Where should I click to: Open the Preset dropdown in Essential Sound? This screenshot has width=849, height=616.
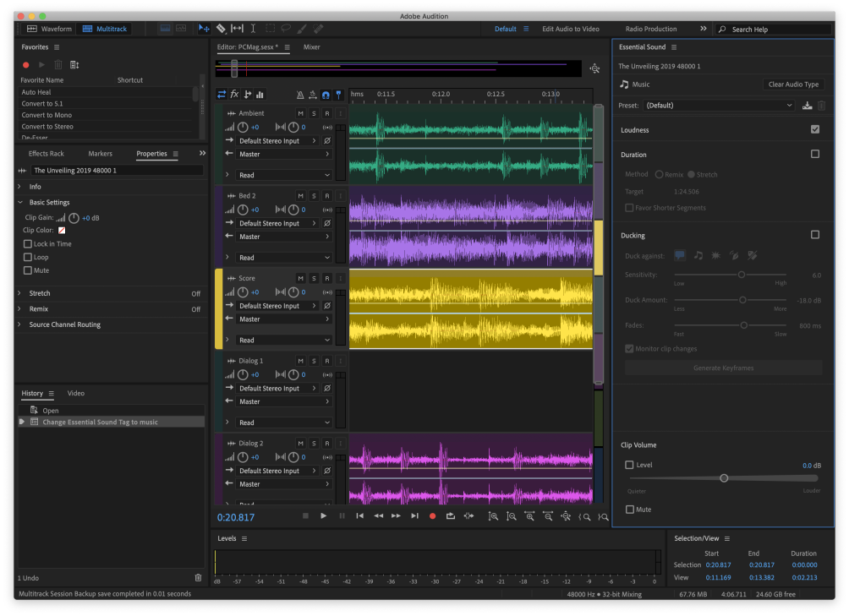click(x=719, y=106)
